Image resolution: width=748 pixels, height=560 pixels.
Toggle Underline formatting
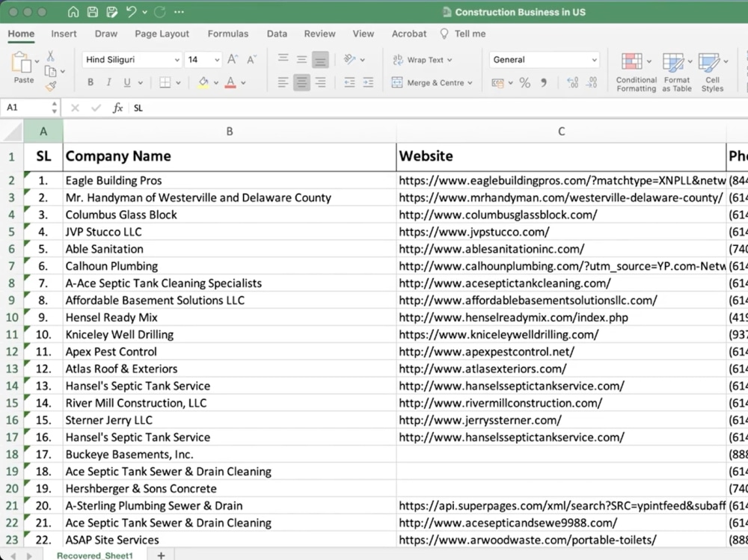click(x=127, y=82)
